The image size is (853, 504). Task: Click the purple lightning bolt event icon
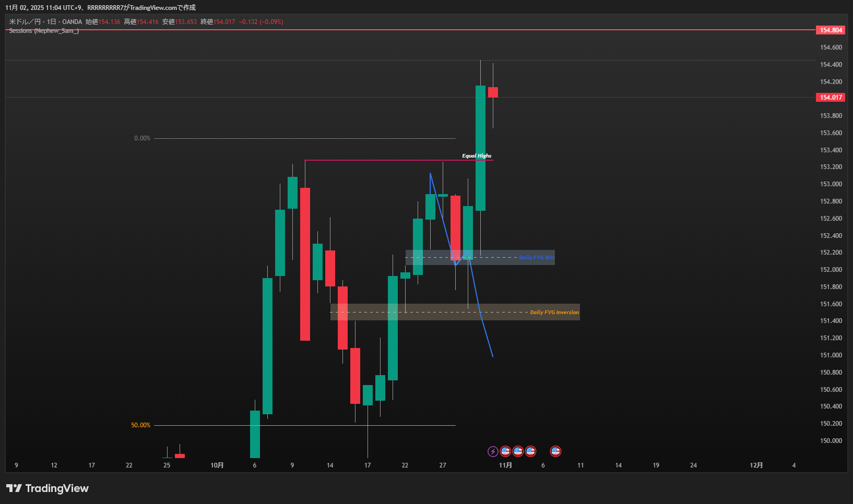[492, 451]
